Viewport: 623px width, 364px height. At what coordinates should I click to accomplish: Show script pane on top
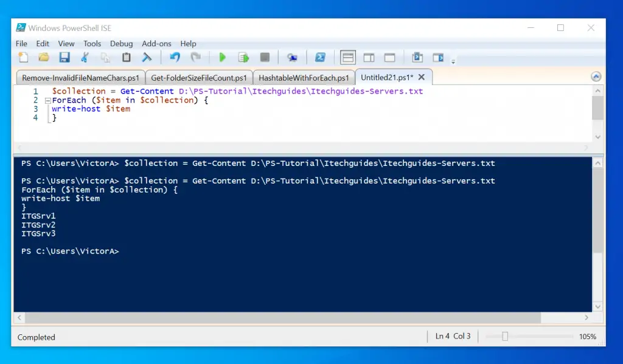coord(348,58)
